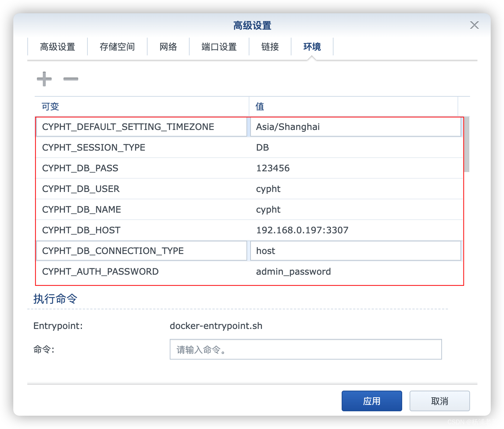The width and height of the screenshot is (504, 429).
Task: Switch to the 高级设置 tab
Action: [x=58, y=47]
